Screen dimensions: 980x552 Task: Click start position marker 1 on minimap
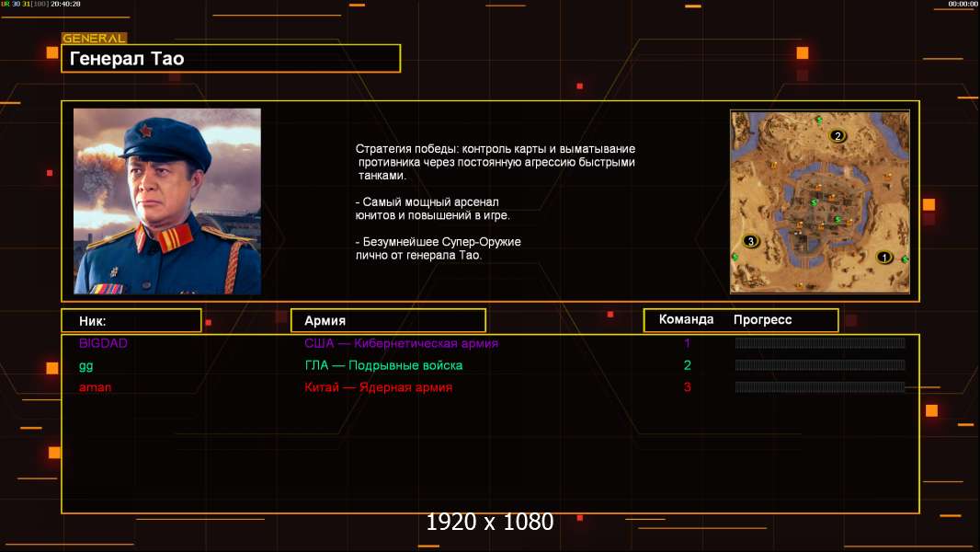pyautogui.click(x=883, y=257)
